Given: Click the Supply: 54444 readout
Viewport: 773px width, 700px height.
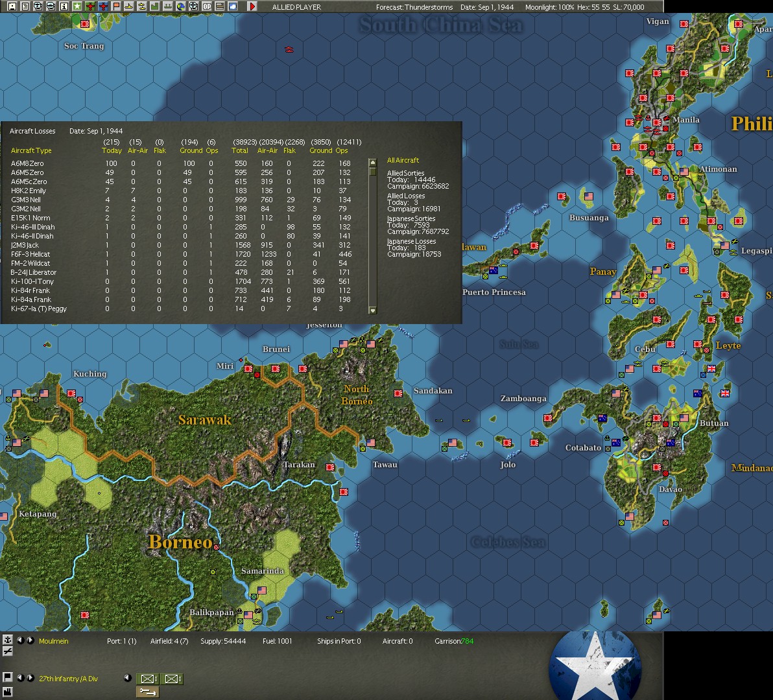Looking at the screenshot, I should [223, 641].
